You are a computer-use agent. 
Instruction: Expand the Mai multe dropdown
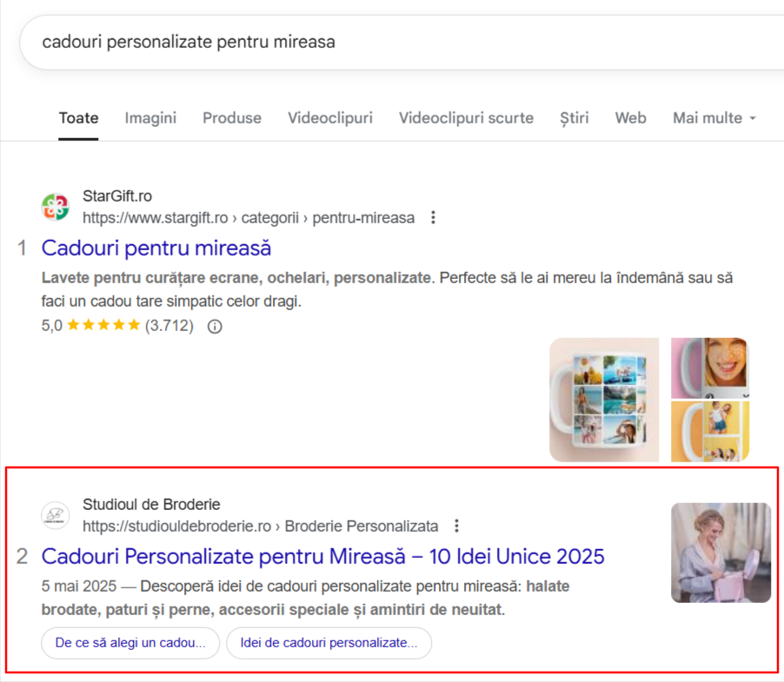click(714, 118)
